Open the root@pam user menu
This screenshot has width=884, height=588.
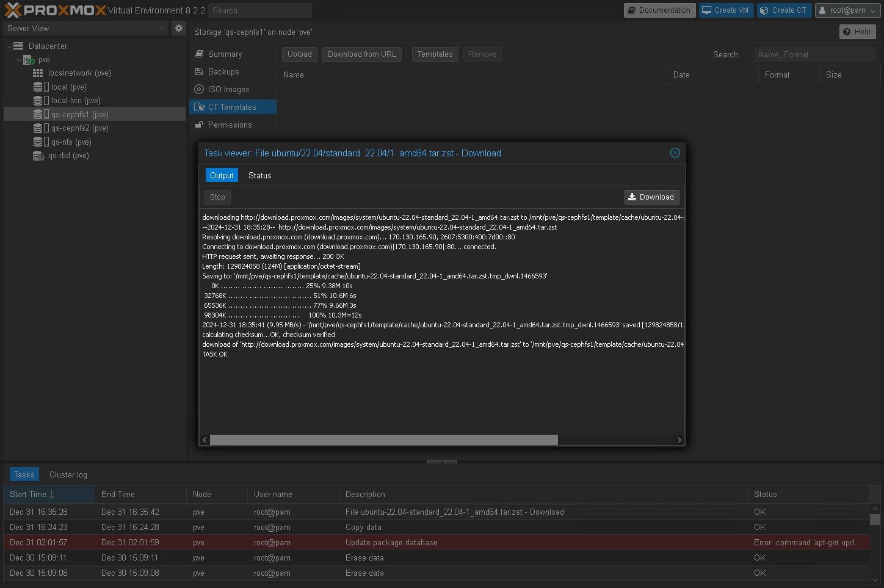coord(847,10)
